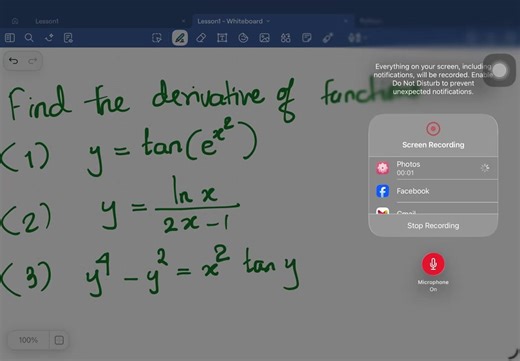Viewport: 520px width, 361px height.
Task: Undo the last stroke
Action: (x=14, y=61)
